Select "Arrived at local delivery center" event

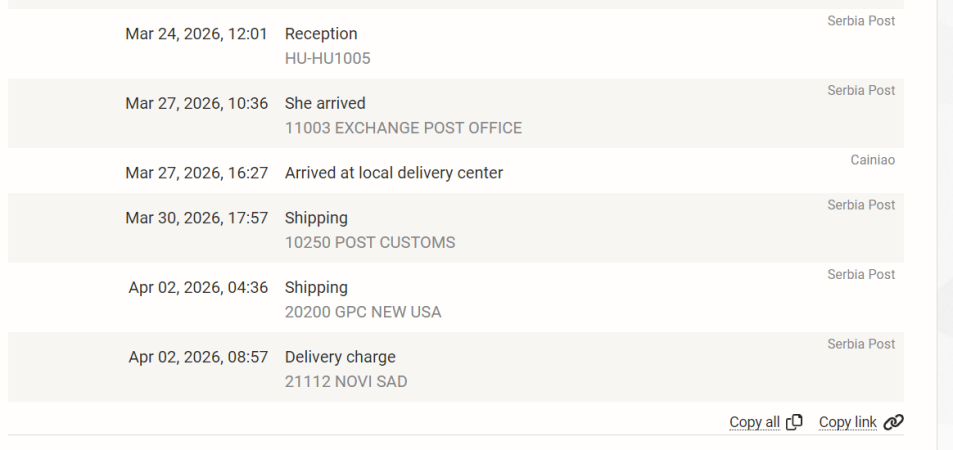(x=393, y=173)
